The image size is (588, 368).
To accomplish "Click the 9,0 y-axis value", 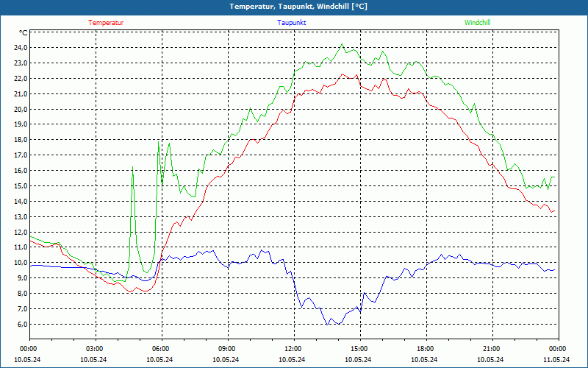I will coord(22,278).
